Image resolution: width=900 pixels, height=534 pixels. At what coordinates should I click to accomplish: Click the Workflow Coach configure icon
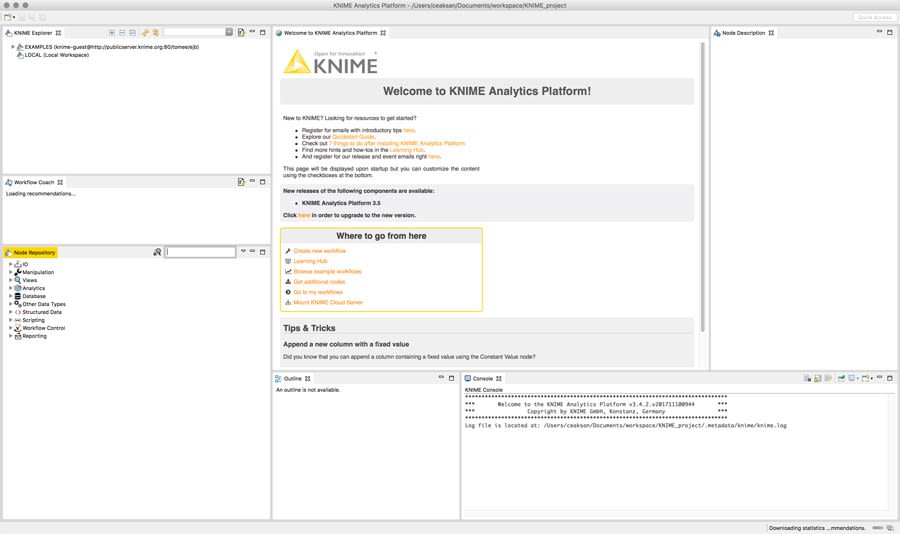[241, 182]
